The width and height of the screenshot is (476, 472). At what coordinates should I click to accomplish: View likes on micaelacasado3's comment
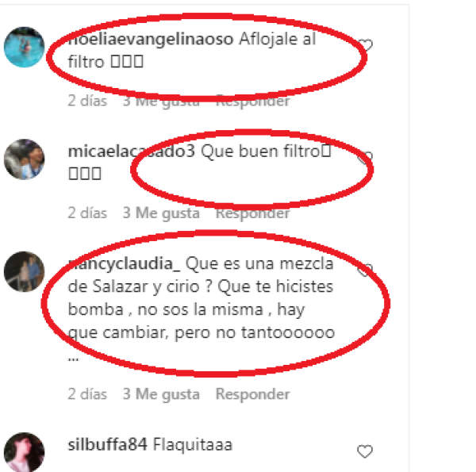pyautogui.click(x=161, y=213)
